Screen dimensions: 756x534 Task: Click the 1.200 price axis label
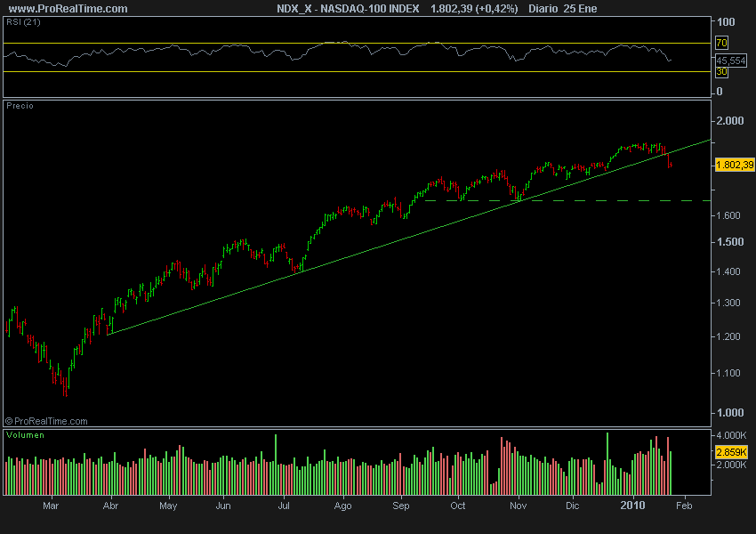[728, 336]
